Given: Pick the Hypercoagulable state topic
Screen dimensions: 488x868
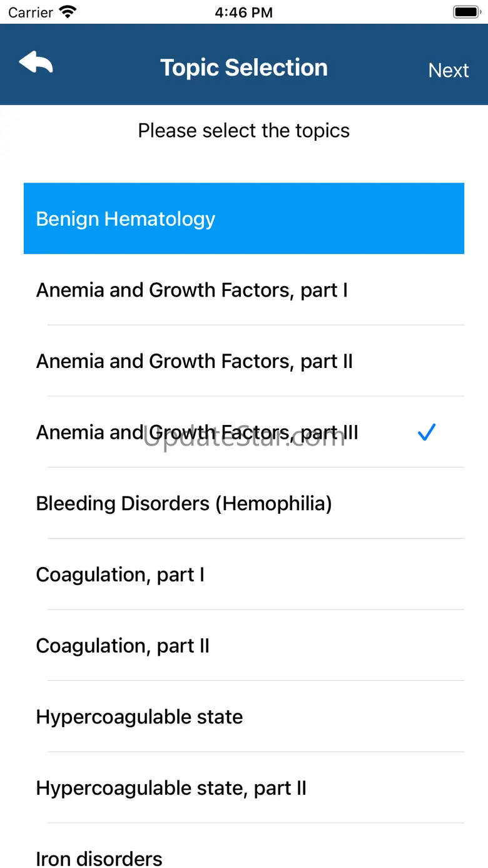Looking at the screenshot, I should [139, 717].
